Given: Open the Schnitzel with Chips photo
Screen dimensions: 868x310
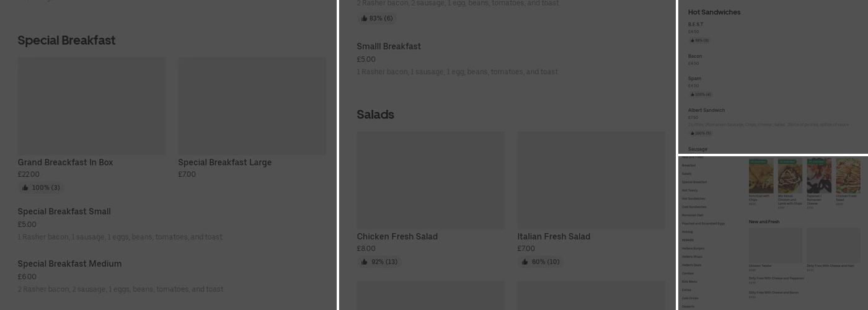Looking at the screenshot, I should click(x=761, y=176).
